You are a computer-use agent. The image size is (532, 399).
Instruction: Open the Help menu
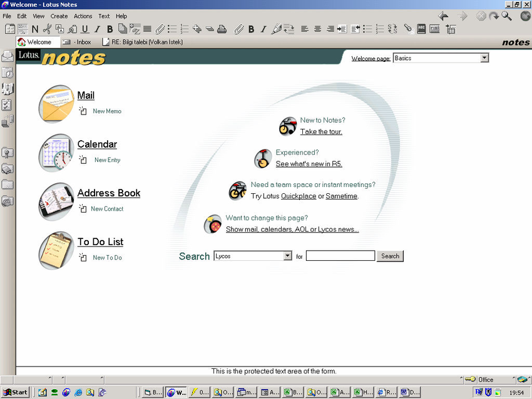click(x=121, y=16)
